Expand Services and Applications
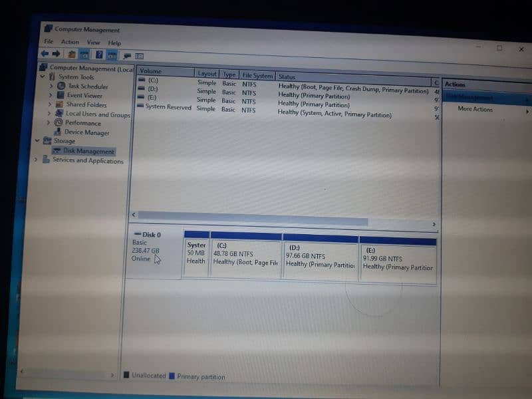 pyautogui.click(x=36, y=160)
